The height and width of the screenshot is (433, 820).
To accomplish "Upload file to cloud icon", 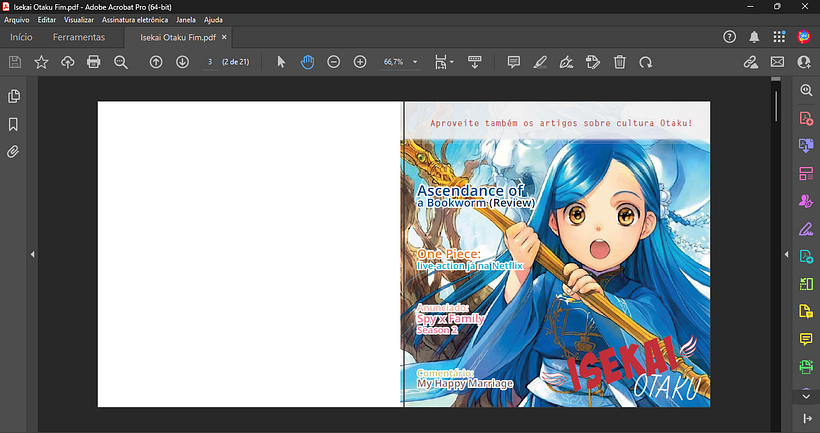I will (67, 62).
